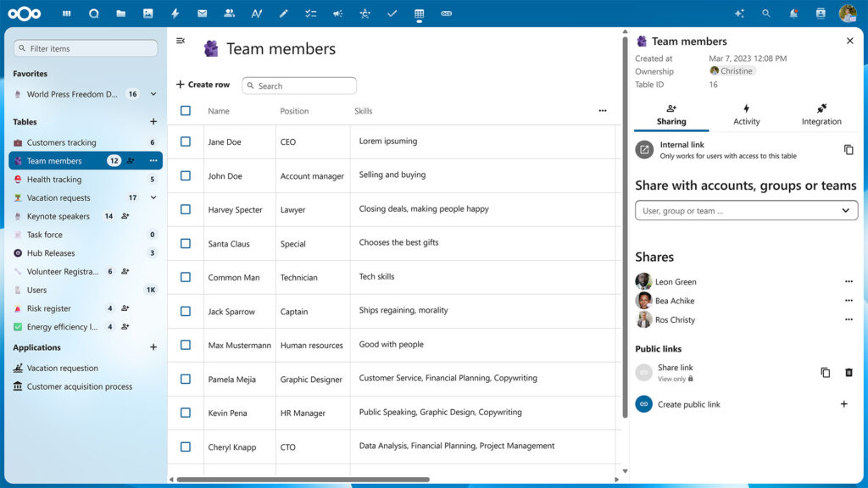This screenshot has height=488, width=868.
Task: Expand World Press Freedom favorite chevron
Action: click(x=153, y=94)
